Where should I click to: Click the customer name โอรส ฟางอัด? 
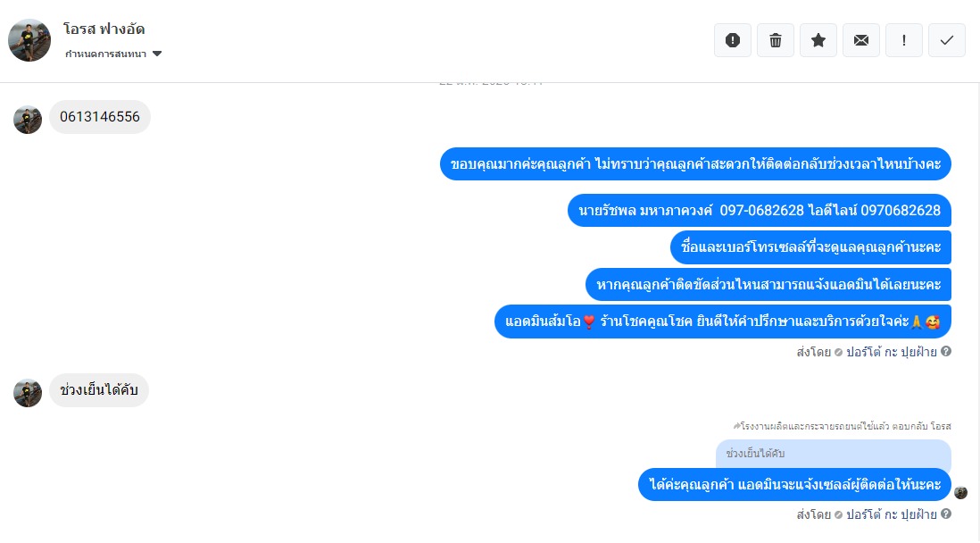[x=104, y=29]
